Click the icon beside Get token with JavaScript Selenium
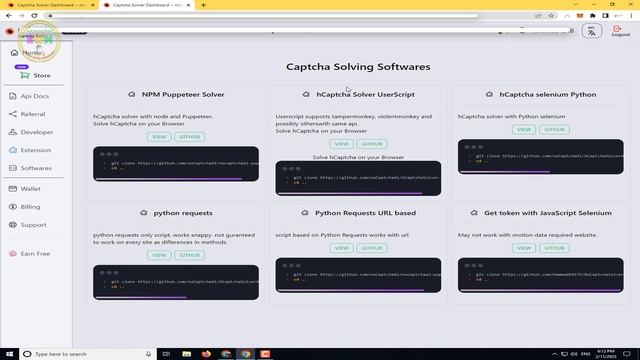 point(473,213)
